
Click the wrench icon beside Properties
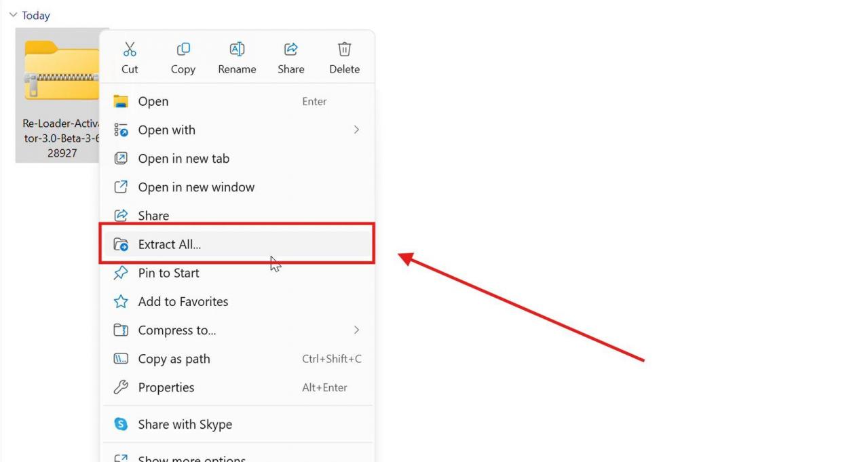pos(120,387)
